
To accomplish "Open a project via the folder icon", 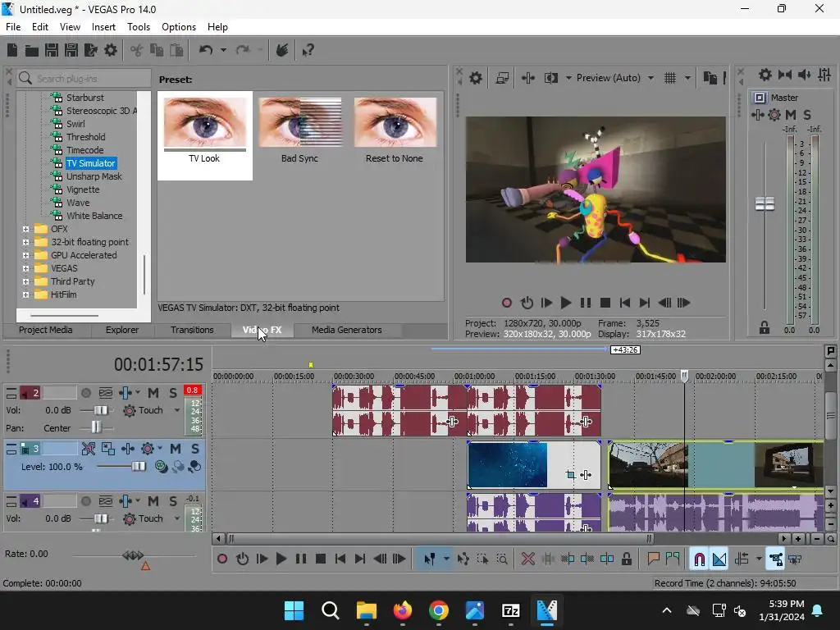I will [x=32, y=50].
